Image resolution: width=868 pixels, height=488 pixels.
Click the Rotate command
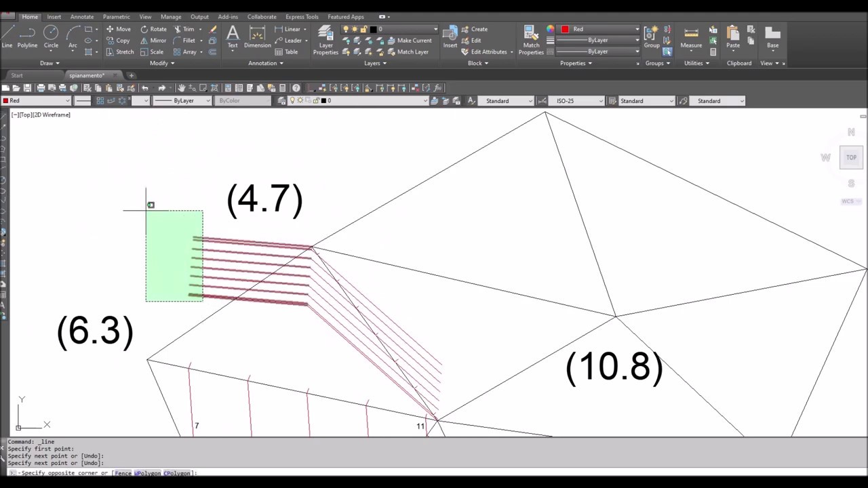click(x=153, y=29)
